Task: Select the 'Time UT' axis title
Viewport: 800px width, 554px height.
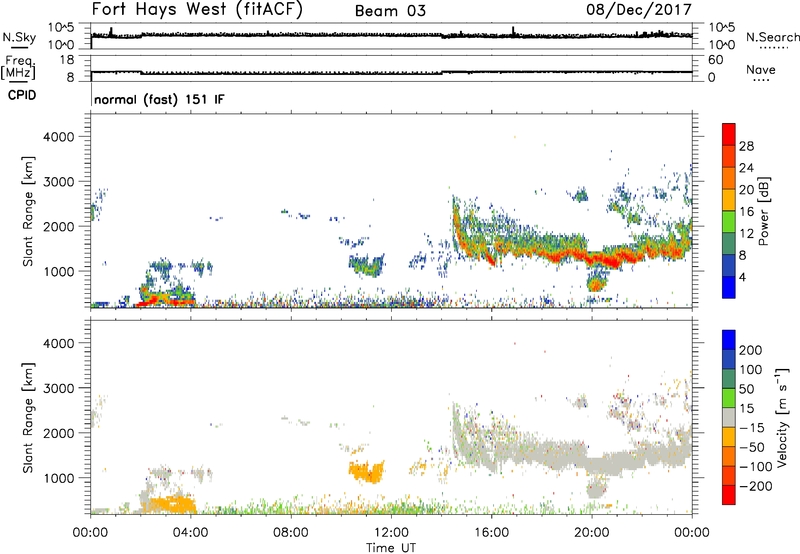Action: 391,548
